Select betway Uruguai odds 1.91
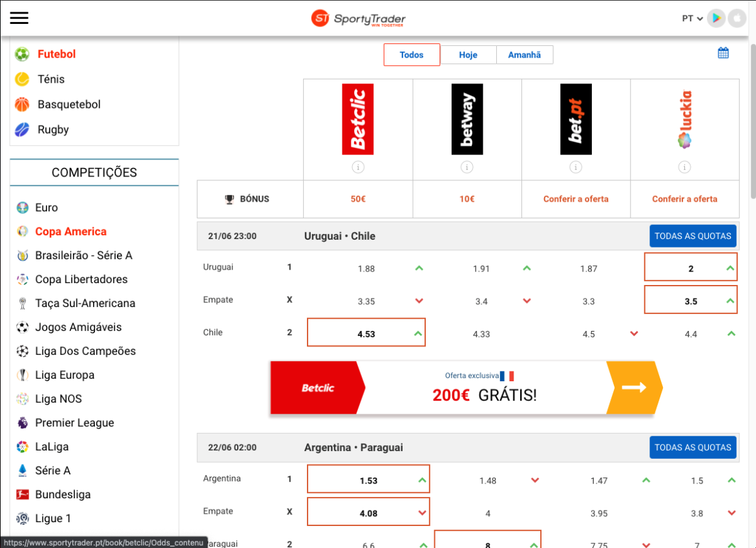 [x=481, y=269]
